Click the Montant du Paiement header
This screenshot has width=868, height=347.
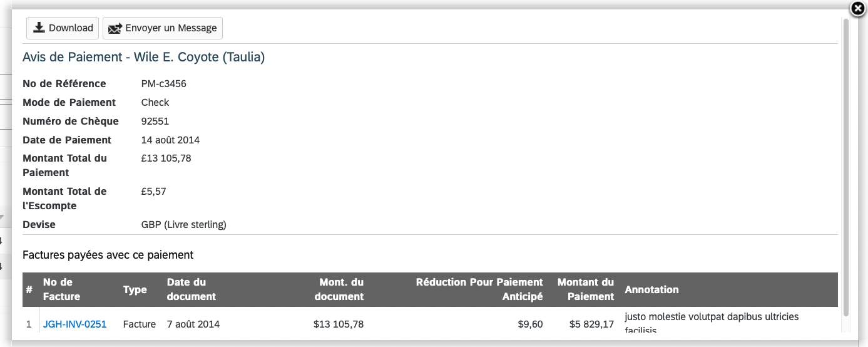[x=586, y=289]
